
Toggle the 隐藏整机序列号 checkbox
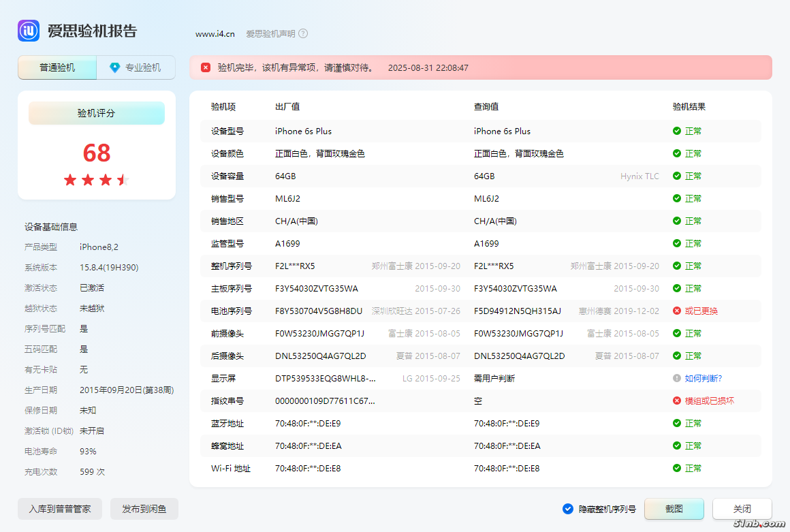568,509
